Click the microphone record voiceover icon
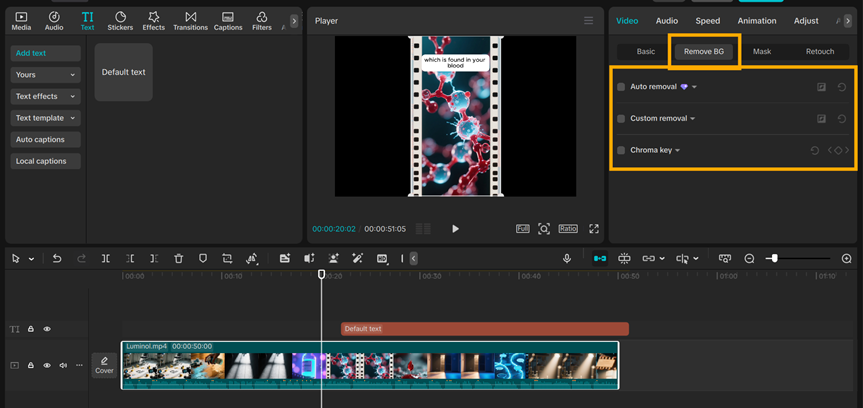 pos(567,259)
